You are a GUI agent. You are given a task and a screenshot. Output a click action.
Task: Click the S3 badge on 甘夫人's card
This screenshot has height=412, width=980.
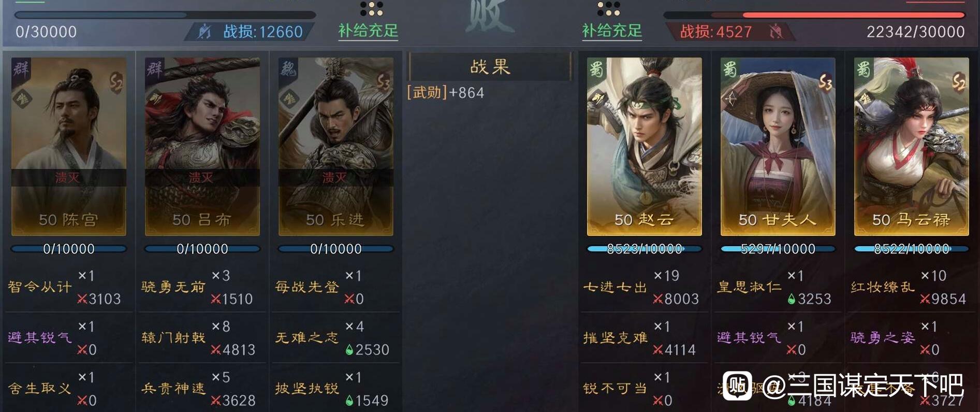click(x=825, y=82)
